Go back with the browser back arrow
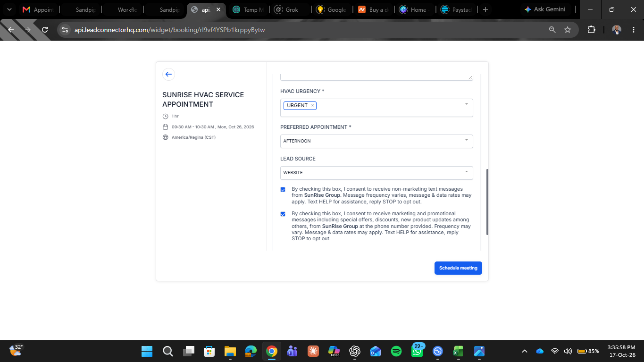 coord(11,30)
